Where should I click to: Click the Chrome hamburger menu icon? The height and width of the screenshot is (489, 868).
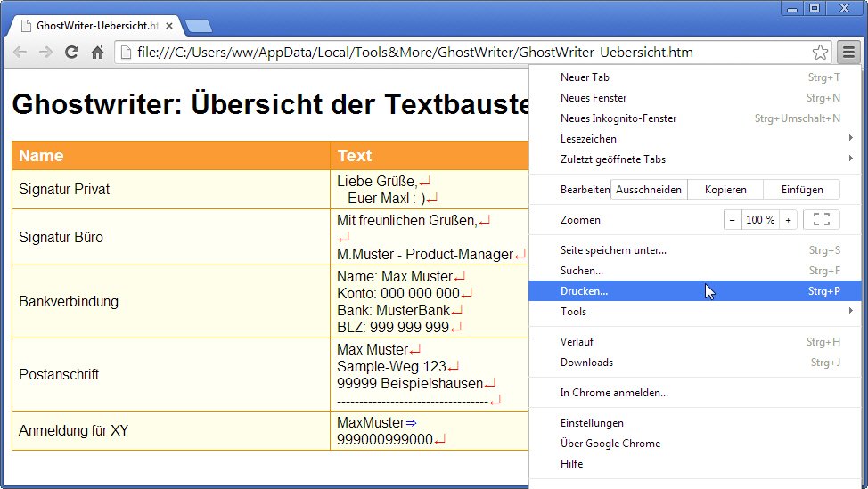(848, 53)
